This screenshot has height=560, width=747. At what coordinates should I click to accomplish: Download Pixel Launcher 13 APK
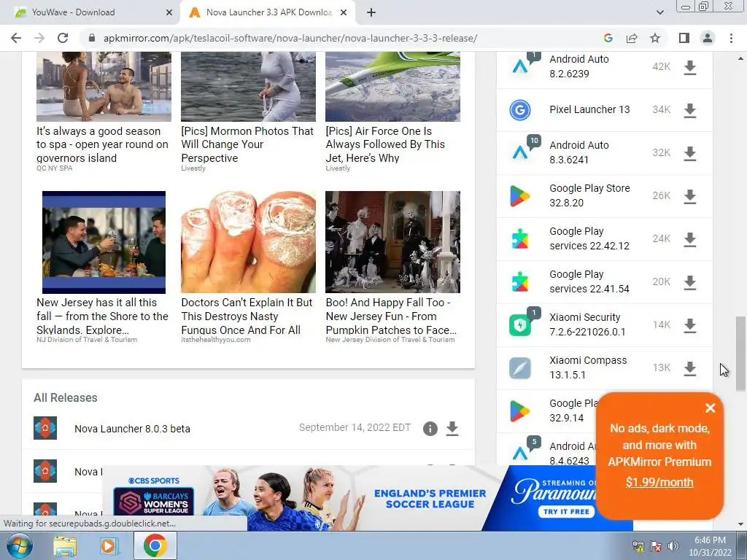point(690,111)
